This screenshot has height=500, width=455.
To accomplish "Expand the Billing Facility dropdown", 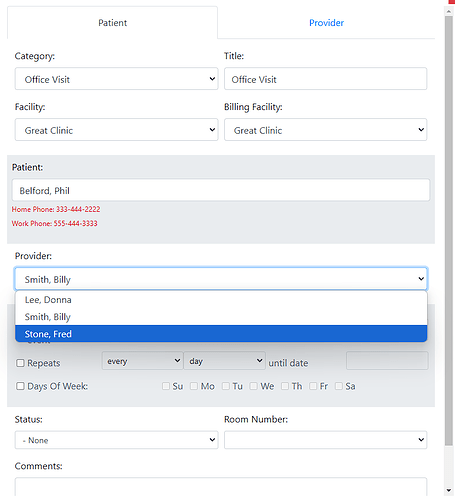I will [x=325, y=130].
